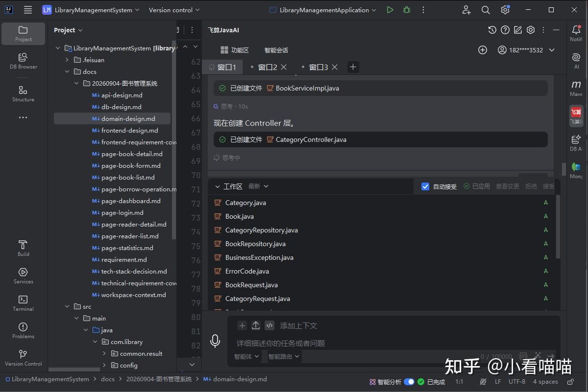
Task: Open the Structure tool window
Action: coord(23,94)
